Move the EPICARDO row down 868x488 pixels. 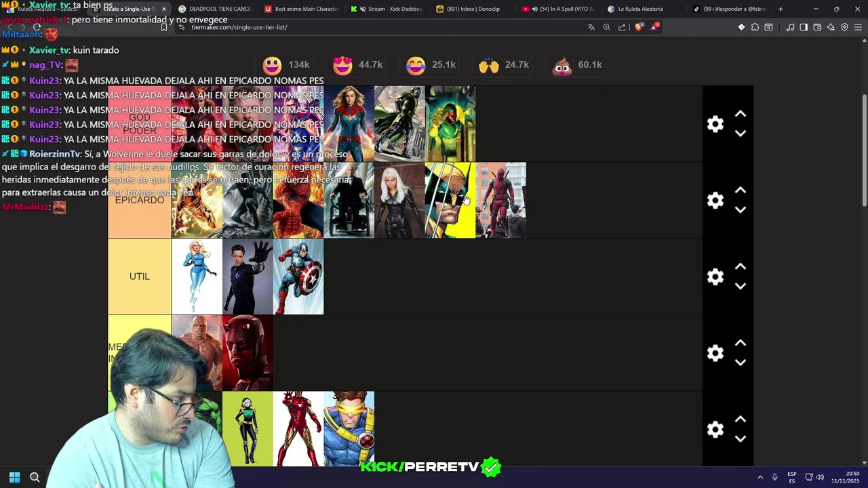pyautogui.click(x=741, y=210)
